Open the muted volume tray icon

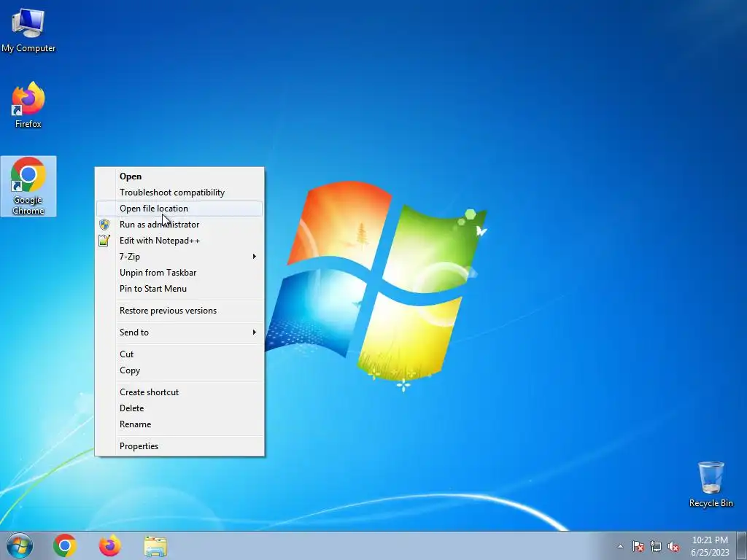tap(673, 546)
